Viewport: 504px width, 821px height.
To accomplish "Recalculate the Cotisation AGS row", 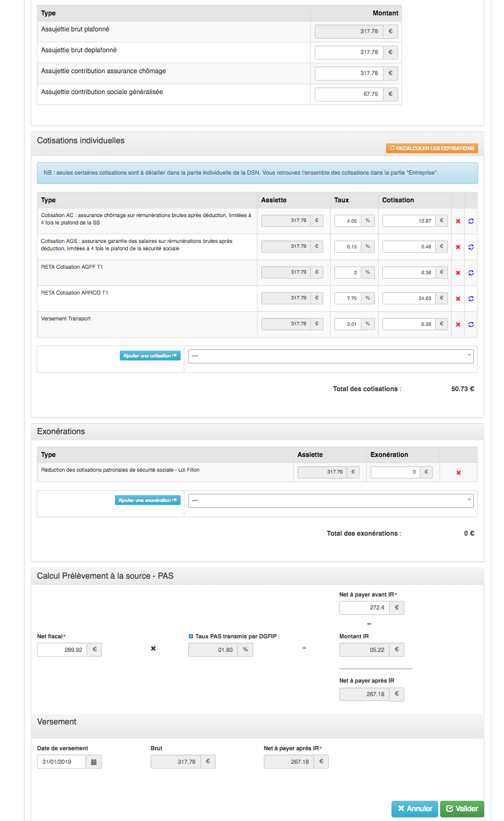I will click(x=471, y=247).
